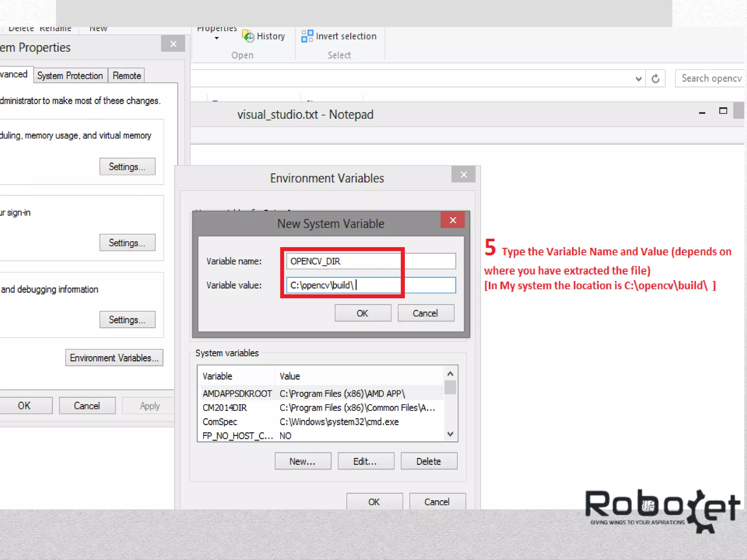Click into the Variable value field
The image size is (747, 560).
(371, 285)
